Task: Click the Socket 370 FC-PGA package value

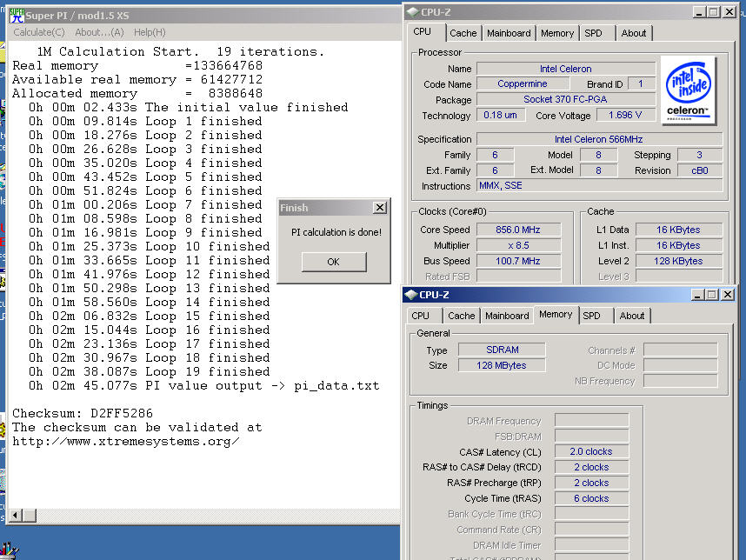Action: [566, 99]
